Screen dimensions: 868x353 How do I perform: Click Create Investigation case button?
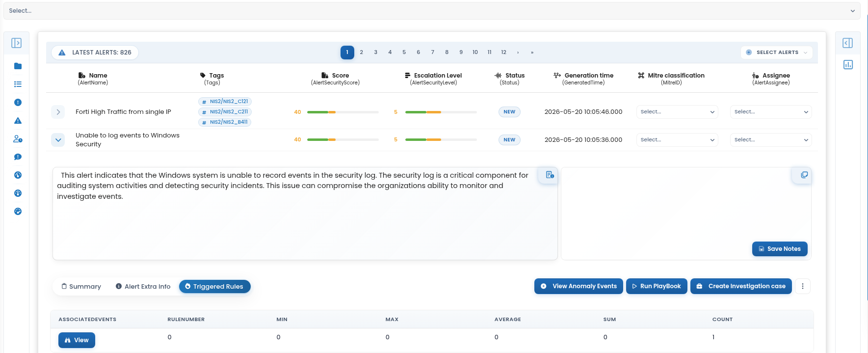tap(741, 286)
